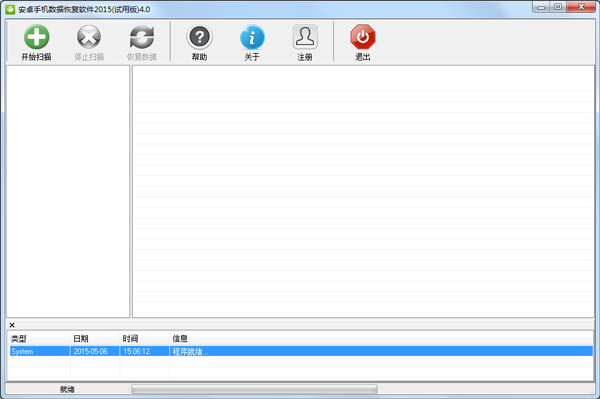The height and width of the screenshot is (399, 600).
Task: Click the empty left tree panel
Action: click(x=68, y=191)
